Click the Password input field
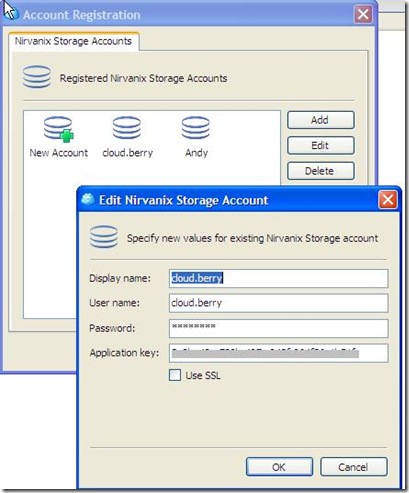Screen dimensions: 409x493 tap(278, 328)
